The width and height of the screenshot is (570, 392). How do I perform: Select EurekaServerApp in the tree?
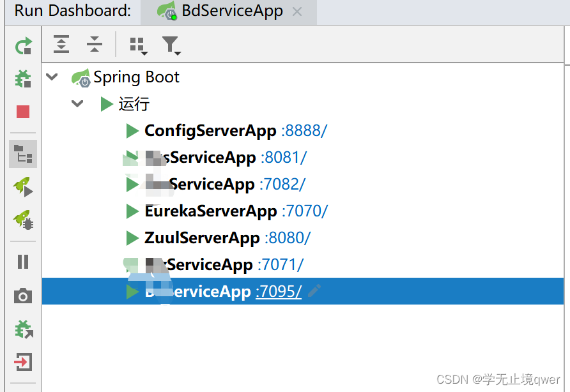211,211
